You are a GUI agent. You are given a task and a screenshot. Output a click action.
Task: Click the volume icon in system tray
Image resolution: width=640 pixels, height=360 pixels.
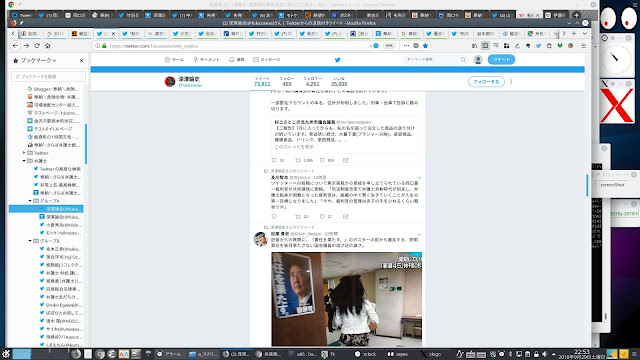[544, 354]
